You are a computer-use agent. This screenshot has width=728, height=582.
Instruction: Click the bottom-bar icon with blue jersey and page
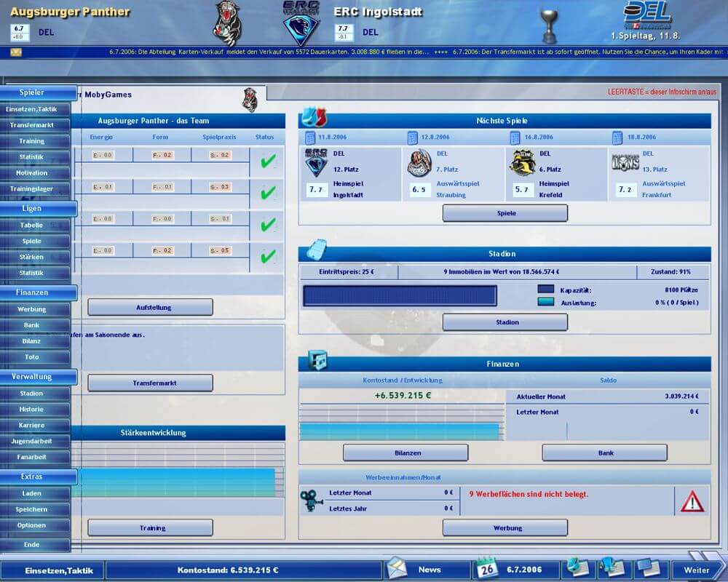(612, 567)
